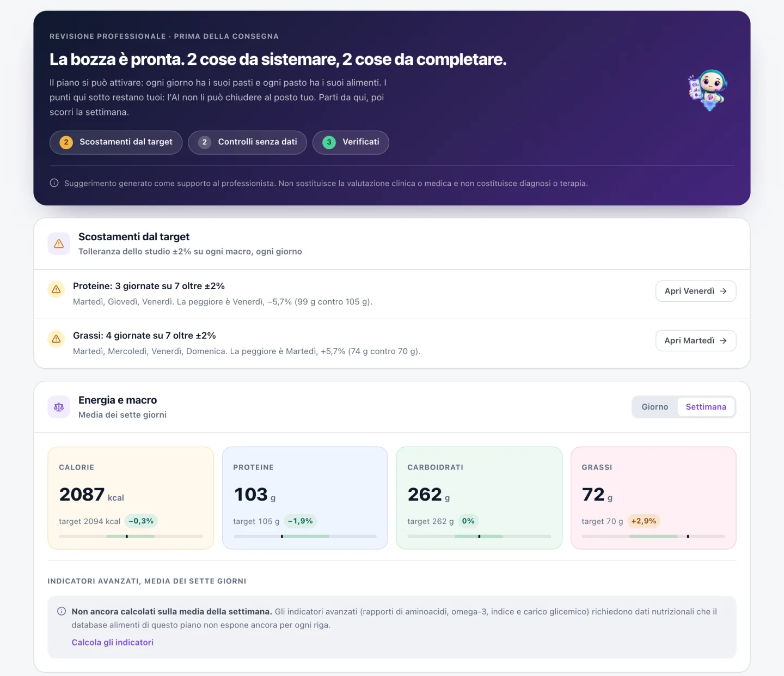
Task: Click the heading 'Grassi: 4 giornate su 7 oltre ±2%'
Action: pos(144,336)
